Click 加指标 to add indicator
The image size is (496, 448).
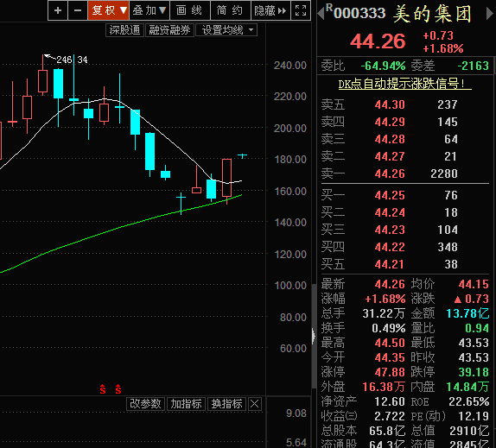click(x=187, y=404)
